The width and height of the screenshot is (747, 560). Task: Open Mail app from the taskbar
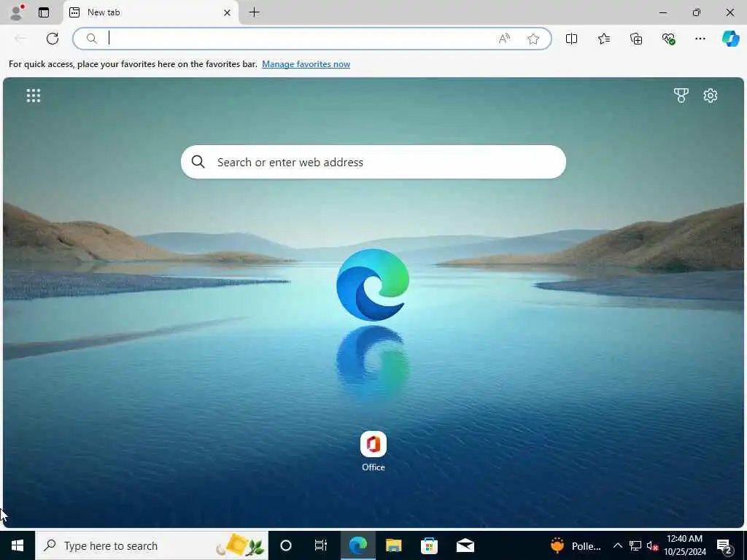[x=465, y=545]
